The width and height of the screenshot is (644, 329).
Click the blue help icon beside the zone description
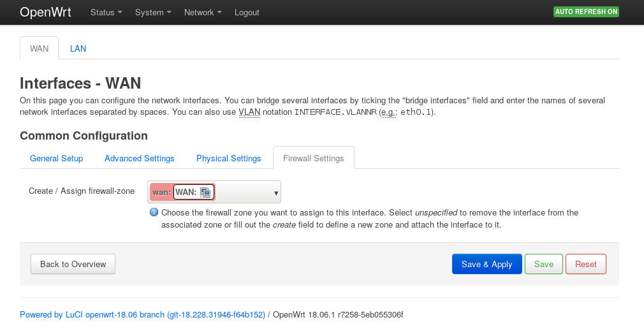(154, 212)
